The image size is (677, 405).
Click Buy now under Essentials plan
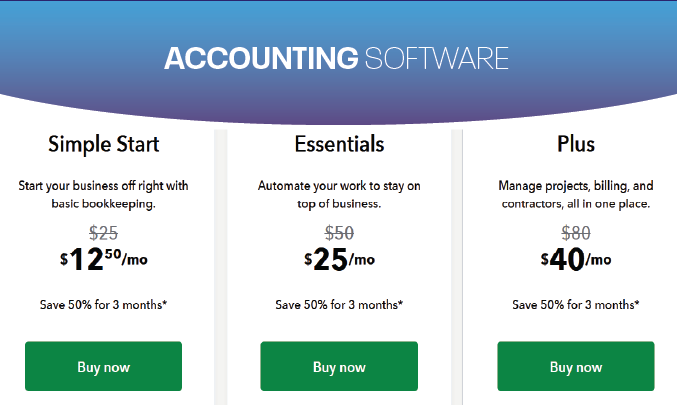(x=339, y=366)
